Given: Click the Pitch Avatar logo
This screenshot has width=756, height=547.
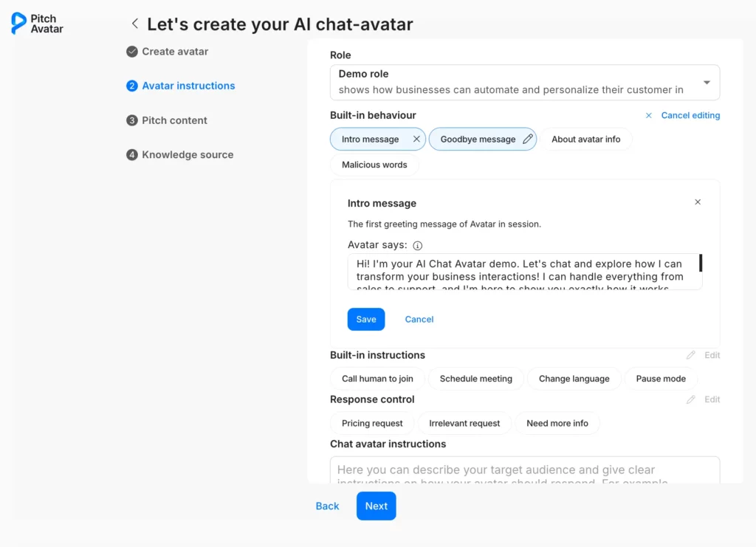Looking at the screenshot, I should (37, 24).
